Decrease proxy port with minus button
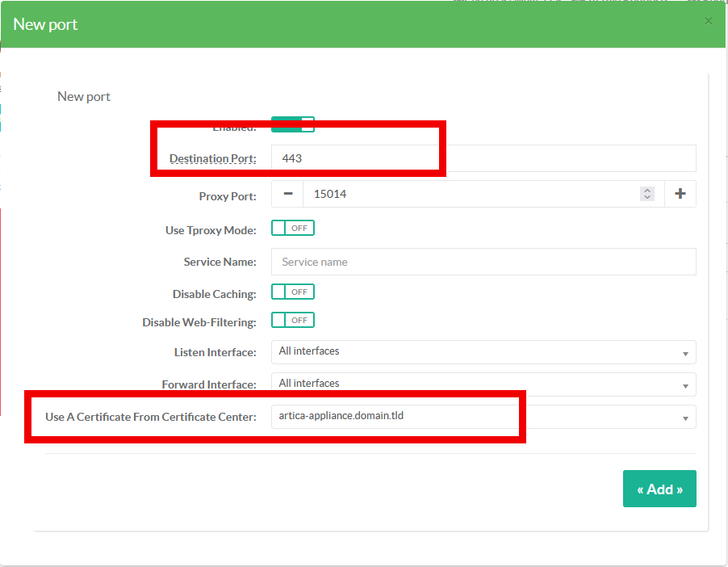 (x=287, y=194)
